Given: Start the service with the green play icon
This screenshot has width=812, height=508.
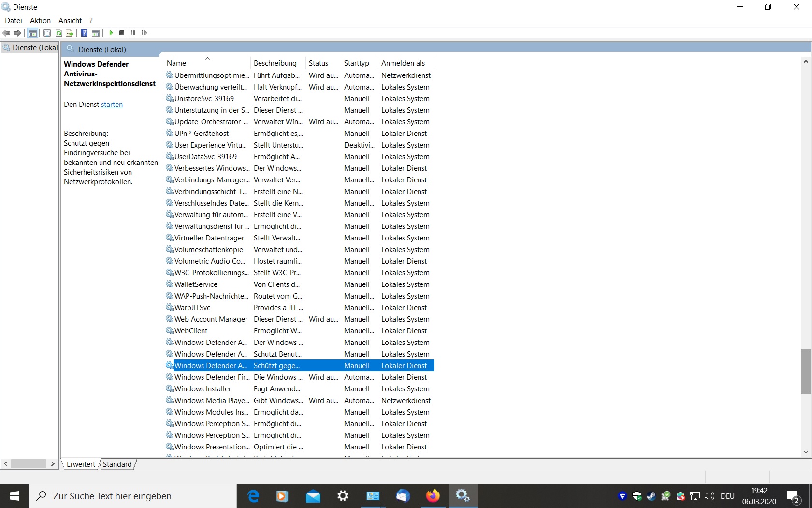Looking at the screenshot, I should (111, 33).
